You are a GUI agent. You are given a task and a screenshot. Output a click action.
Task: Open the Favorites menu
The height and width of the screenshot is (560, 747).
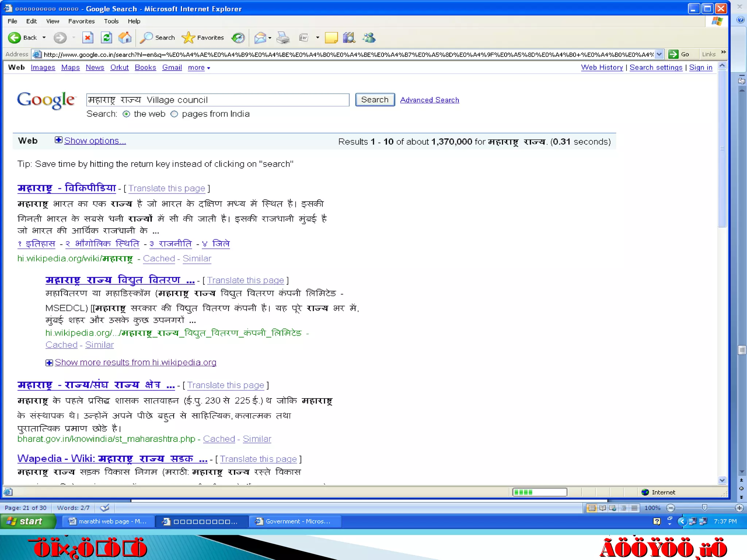(x=81, y=21)
